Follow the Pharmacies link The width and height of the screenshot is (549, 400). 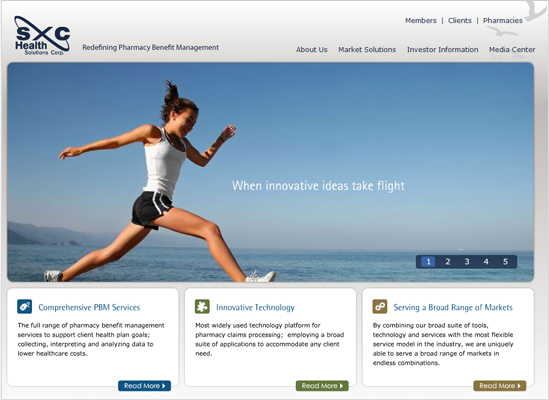coord(503,21)
